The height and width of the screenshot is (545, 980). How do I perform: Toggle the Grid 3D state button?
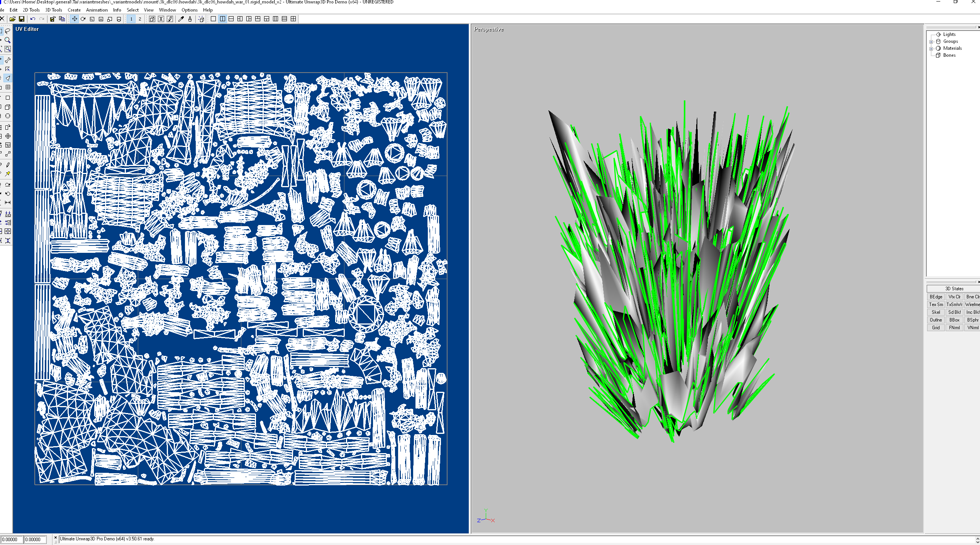(x=936, y=328)
